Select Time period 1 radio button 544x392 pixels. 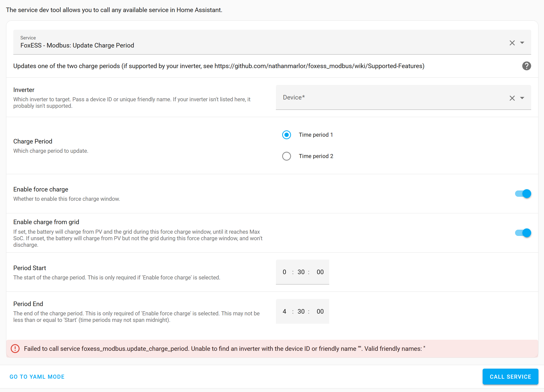pos(286,135)
